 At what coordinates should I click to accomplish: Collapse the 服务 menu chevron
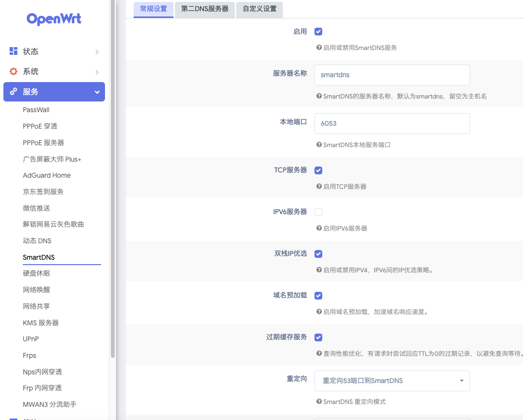(x=97, y=92)
